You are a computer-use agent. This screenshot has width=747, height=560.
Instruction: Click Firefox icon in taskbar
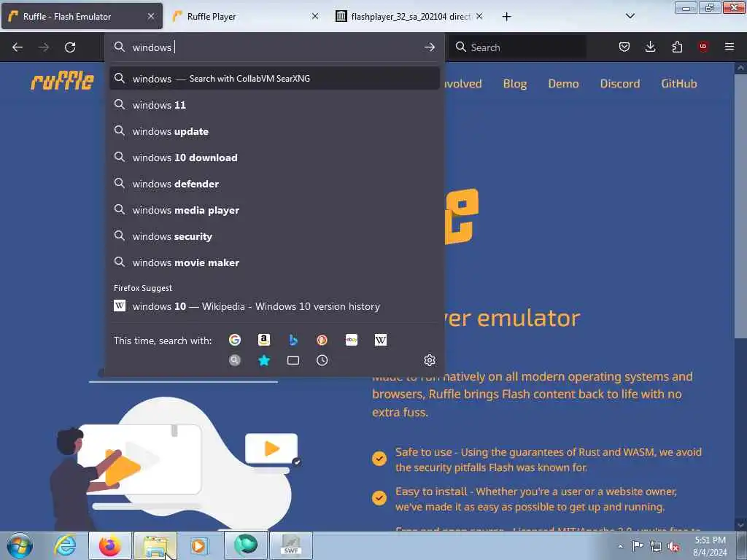coord(110,545)
